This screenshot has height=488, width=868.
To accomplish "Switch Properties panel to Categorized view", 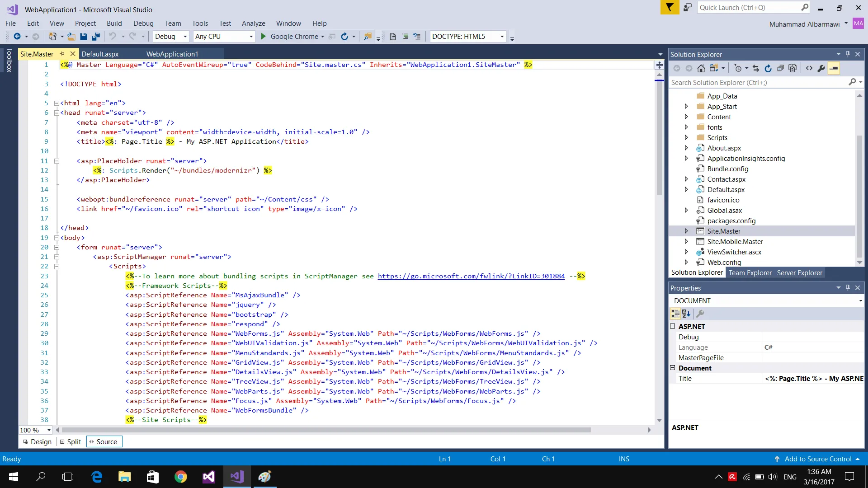I will click(x=675, y=314).
